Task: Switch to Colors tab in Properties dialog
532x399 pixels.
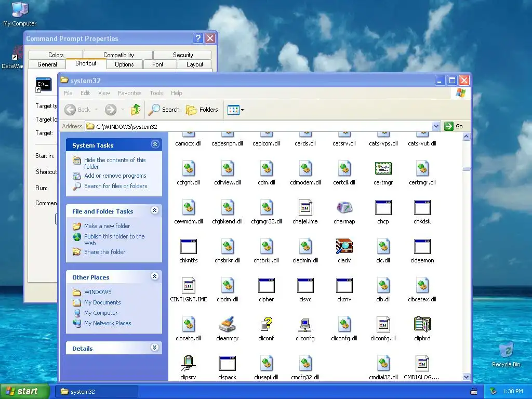Action: click(56, 55)
